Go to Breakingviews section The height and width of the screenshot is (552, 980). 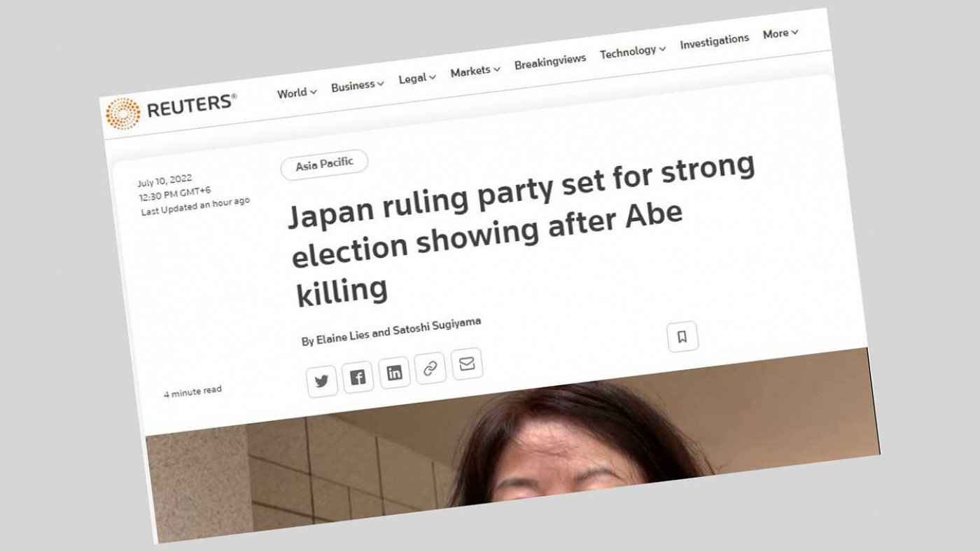tap(550, 62)
